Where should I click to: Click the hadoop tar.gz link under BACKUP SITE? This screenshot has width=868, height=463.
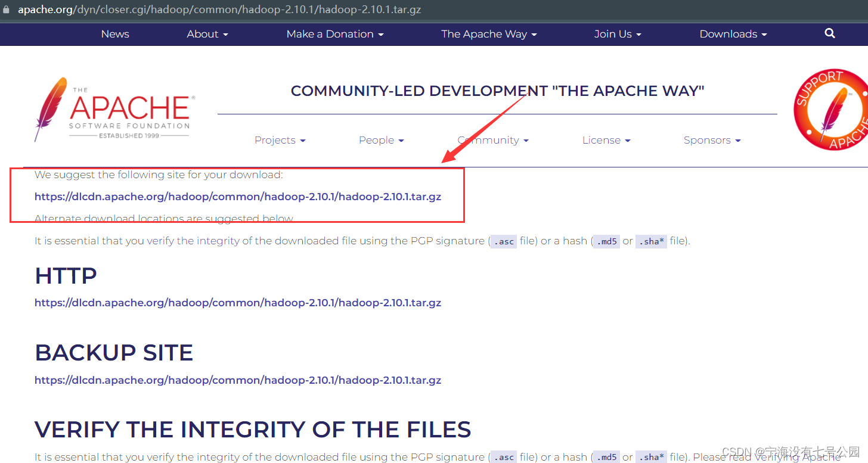click(x=238, y=380)
